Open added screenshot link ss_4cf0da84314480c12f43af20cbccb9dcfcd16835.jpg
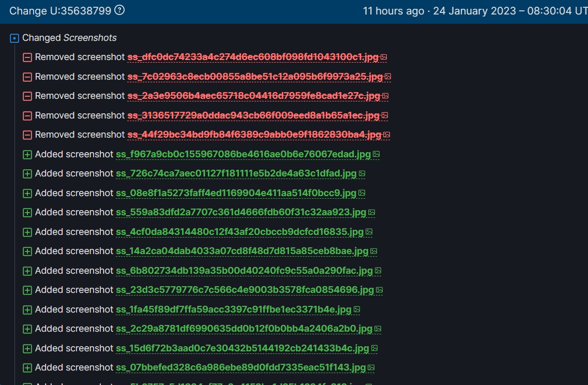The width and height of the screenshot is (588, 385). coord(240,232)
